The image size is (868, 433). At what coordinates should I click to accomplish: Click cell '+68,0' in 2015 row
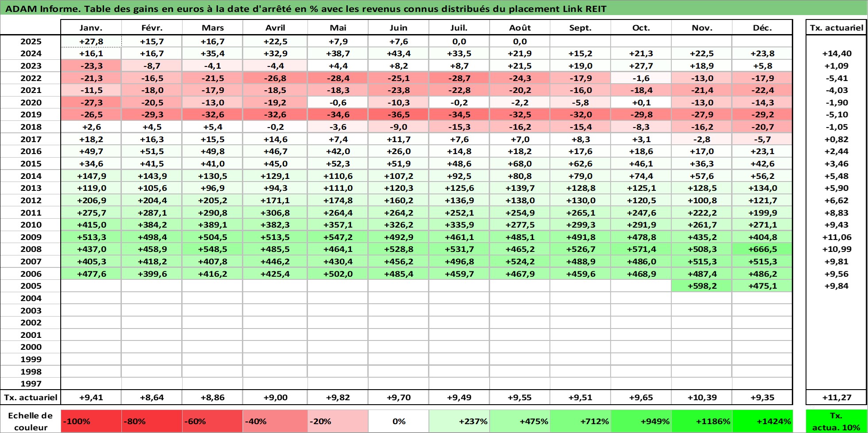[520, 163]
